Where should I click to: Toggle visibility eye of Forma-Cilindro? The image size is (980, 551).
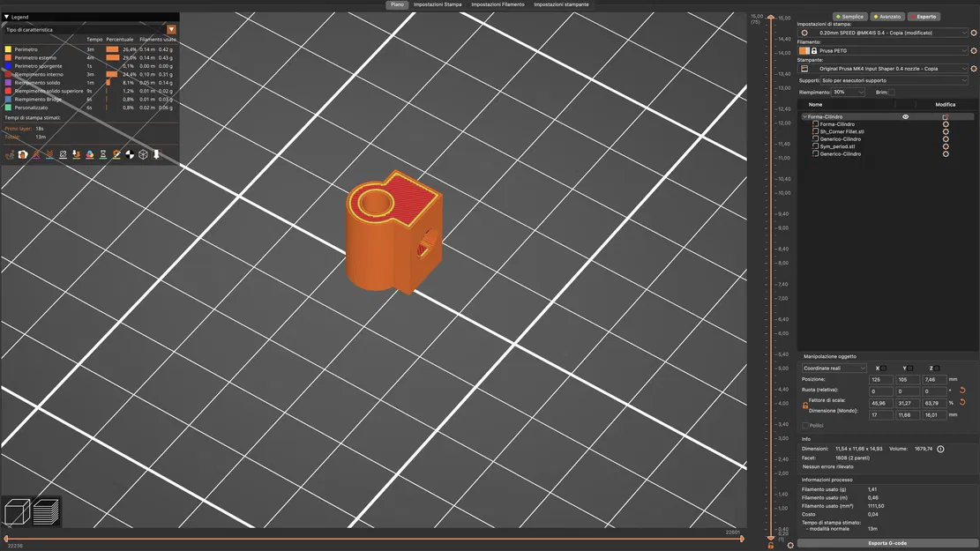(x=905, y=117)
